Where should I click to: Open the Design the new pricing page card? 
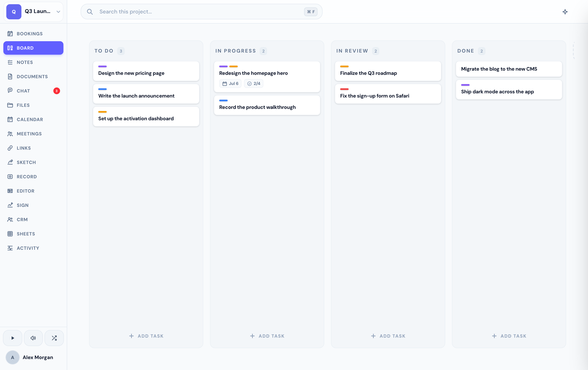point(146,71)
